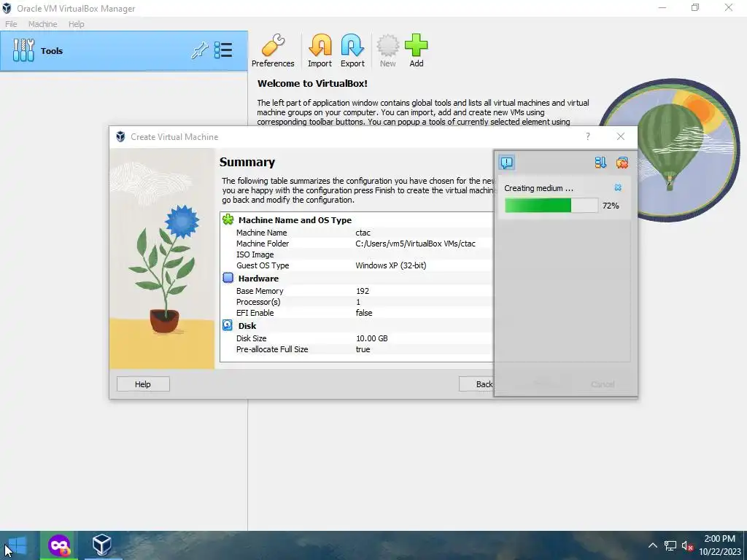Open the Tools list menu icon
The height and width of the screenshot is (560, 747).
(223, 50)
